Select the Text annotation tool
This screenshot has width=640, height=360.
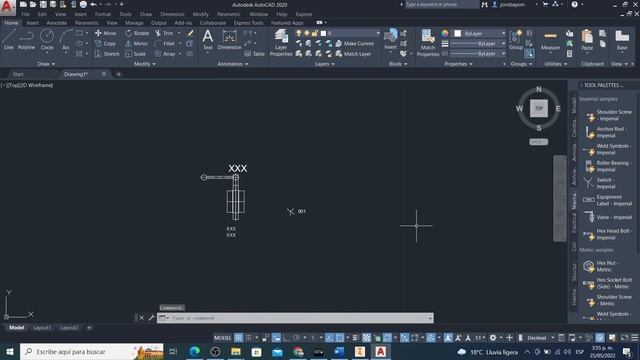pyautogui.click(x=208, y=40)
